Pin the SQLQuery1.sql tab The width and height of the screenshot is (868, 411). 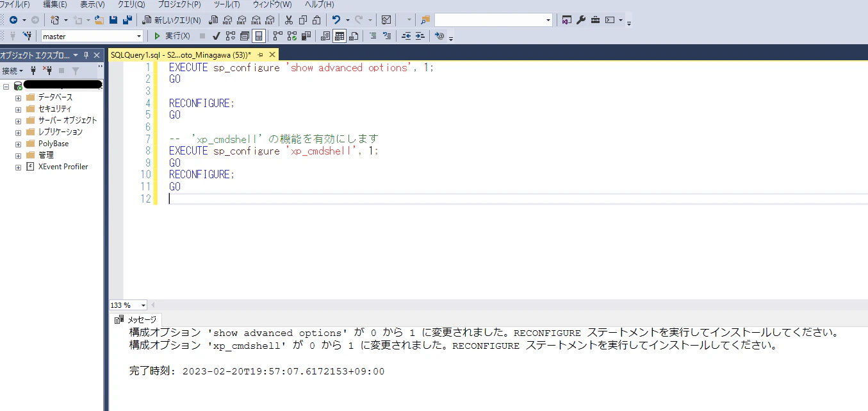261,55
